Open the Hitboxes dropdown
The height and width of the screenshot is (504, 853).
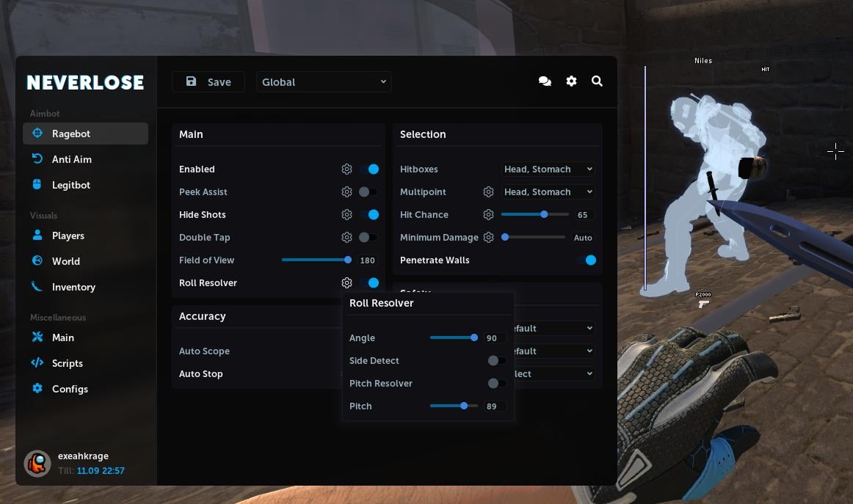548,169
